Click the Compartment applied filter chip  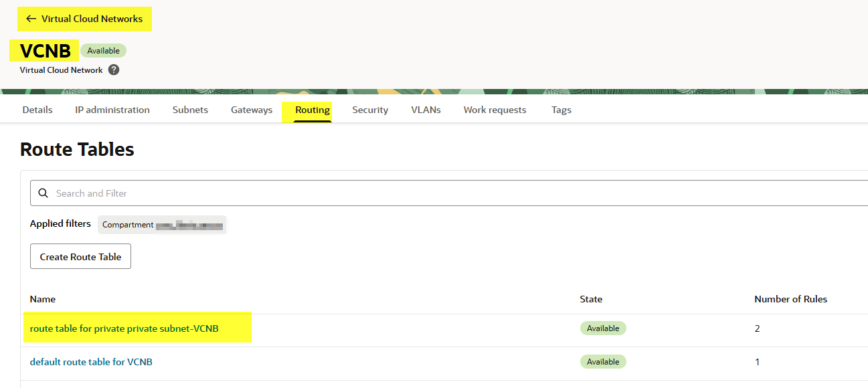[x=162, y=225]
